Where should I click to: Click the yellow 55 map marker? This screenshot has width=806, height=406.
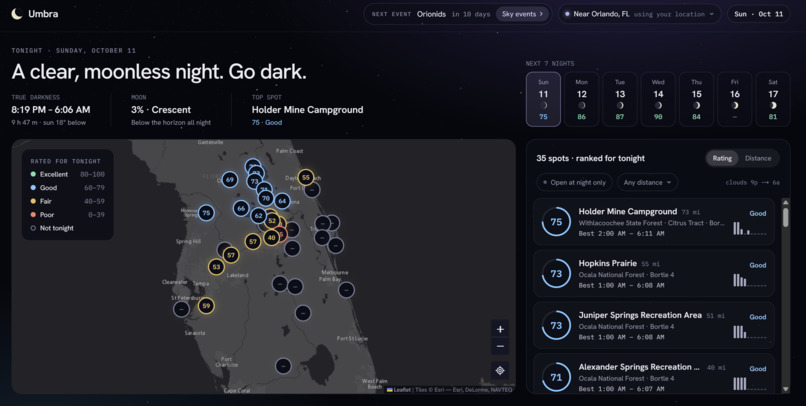[x=306, y=177]
